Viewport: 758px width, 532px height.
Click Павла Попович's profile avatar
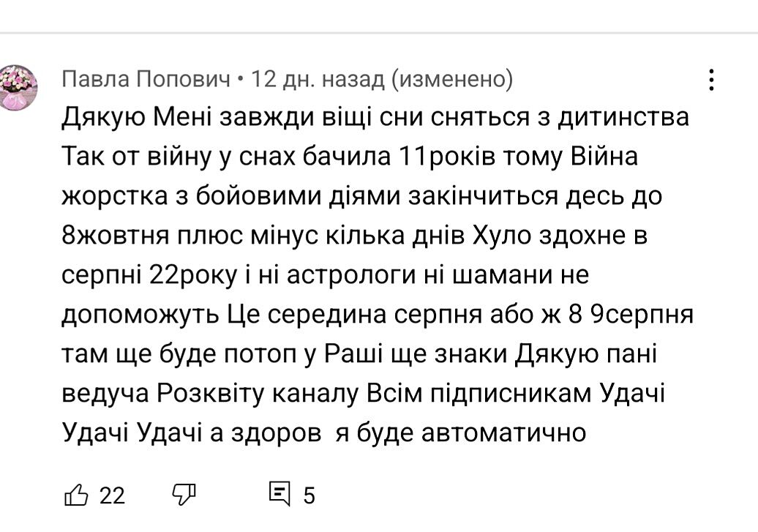coord(18,86)
